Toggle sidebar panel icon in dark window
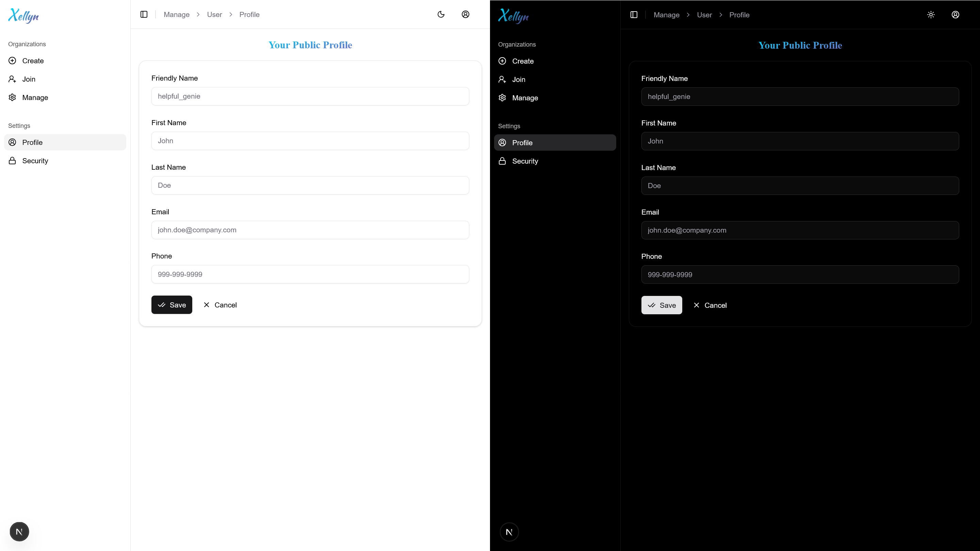The width and height of the screenshot is (980, 551). pos(634,15)
